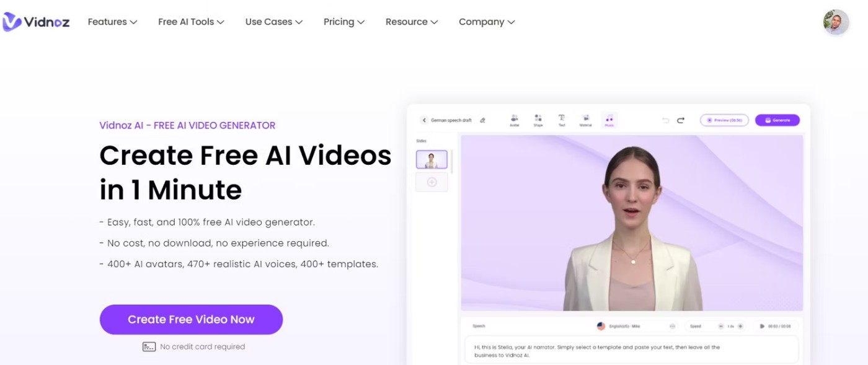Open the user profile avatar
This screenshot has width=868, height=365.
click(x=836, y=22)
